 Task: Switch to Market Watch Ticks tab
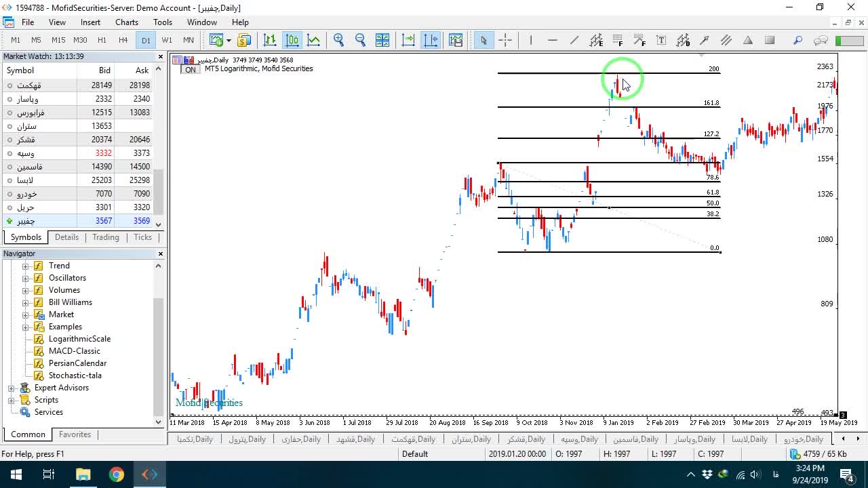[x=142, y=237]
